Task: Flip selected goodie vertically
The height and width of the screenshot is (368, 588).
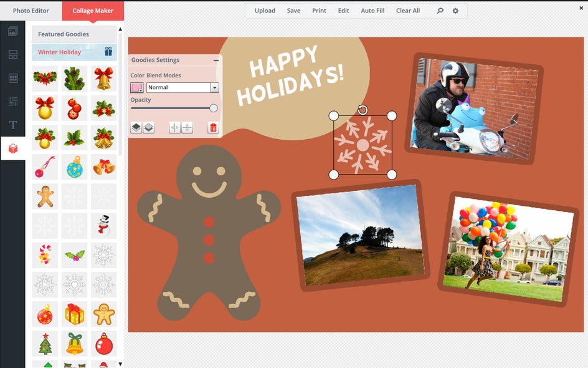Action: 187,128
